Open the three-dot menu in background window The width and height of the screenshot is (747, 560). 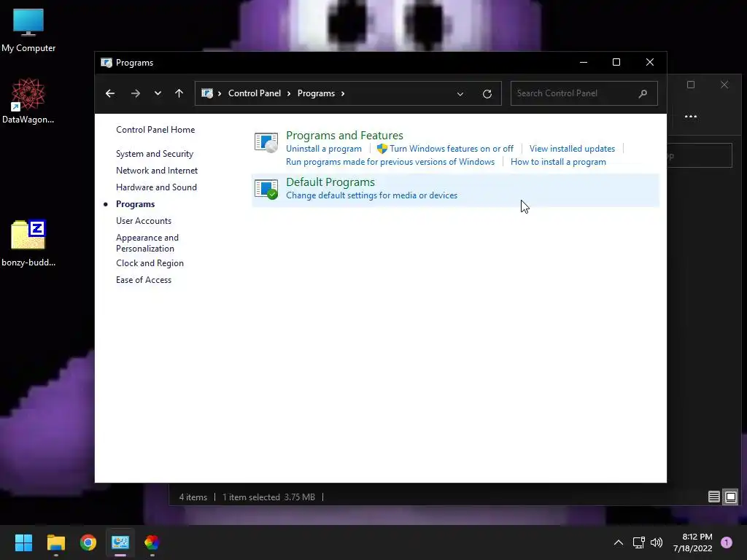coord(690,116)
